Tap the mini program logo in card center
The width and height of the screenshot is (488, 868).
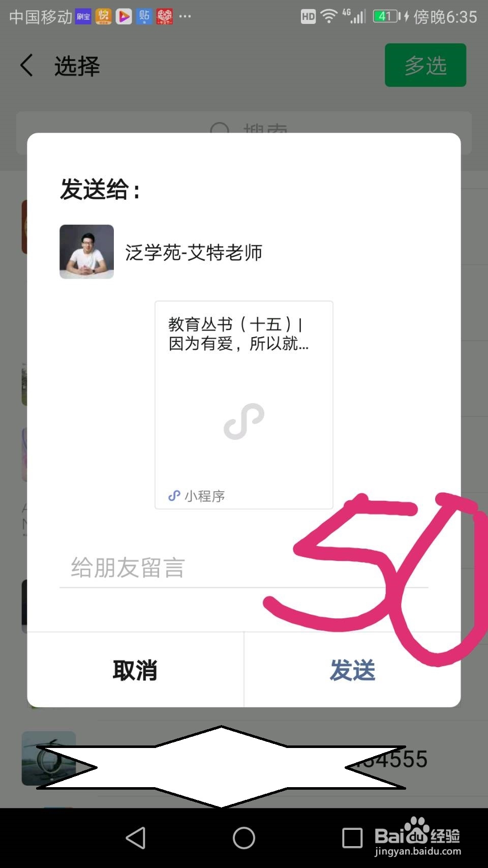point(244,422)
